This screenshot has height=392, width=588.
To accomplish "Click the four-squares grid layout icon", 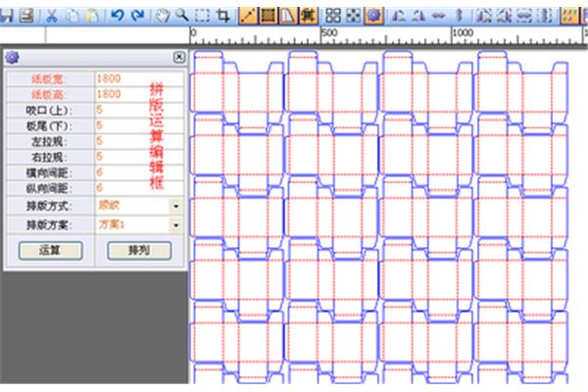I will click(x=333, y=16).
